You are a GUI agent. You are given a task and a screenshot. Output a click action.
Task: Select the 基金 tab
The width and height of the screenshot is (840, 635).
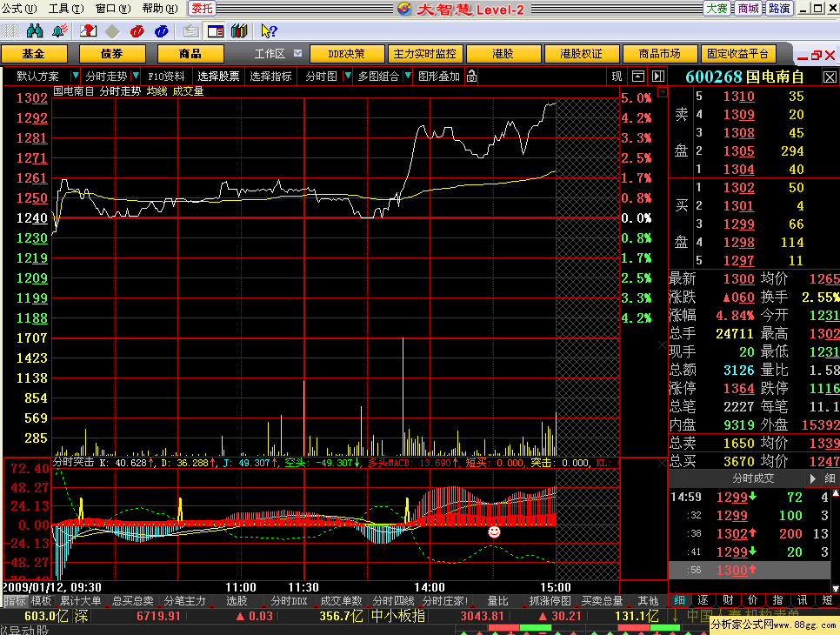(34, 54)
